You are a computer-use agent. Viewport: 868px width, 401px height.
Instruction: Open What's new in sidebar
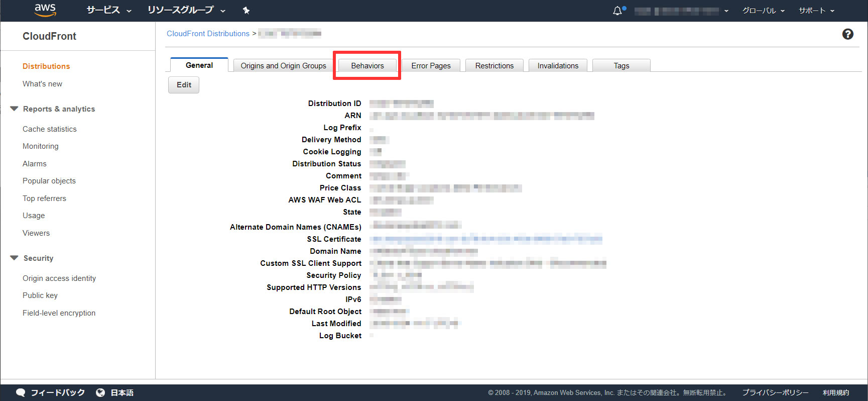pos(42,84)
